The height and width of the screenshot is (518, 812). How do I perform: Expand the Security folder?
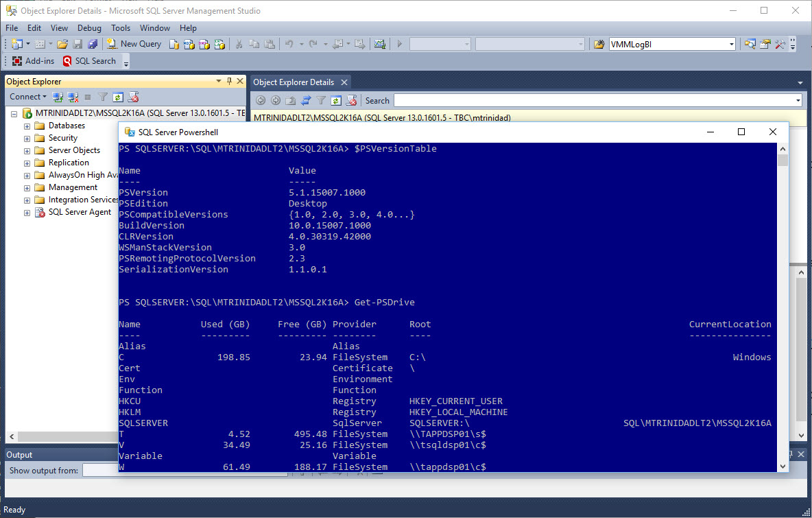click(27, 139)
